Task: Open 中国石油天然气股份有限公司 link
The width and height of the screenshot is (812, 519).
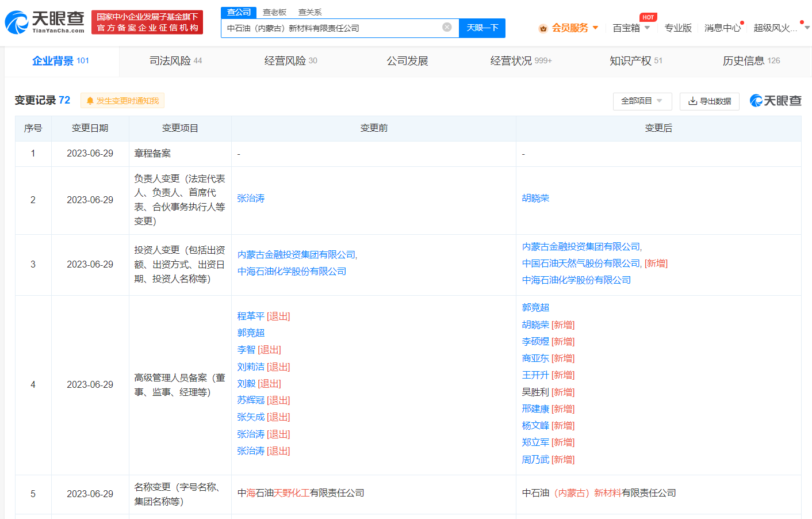Action: 581,263
